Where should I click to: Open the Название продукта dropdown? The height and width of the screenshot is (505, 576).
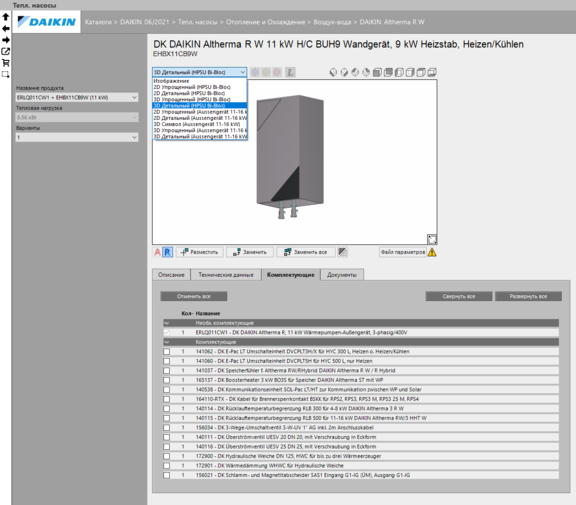click(x=77, y=97)
